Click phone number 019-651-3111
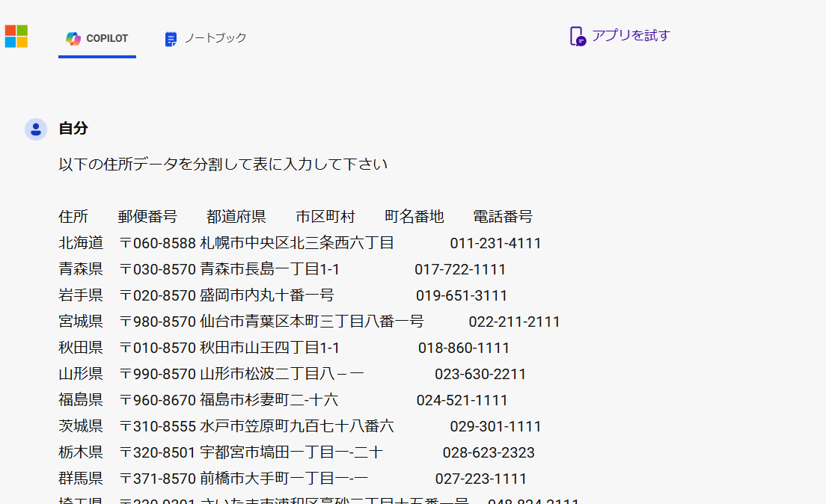This screenshot has height=504, width=826. (462, 295)
